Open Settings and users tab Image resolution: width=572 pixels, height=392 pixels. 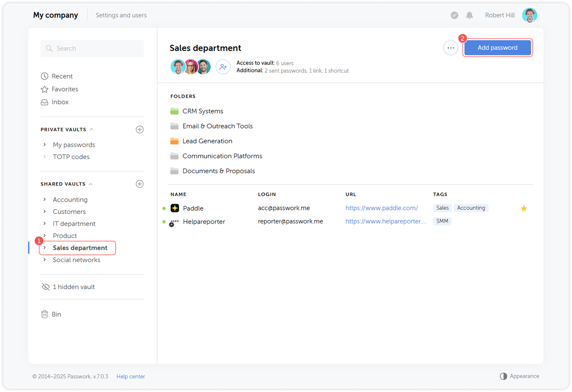(x=121, y=15)
